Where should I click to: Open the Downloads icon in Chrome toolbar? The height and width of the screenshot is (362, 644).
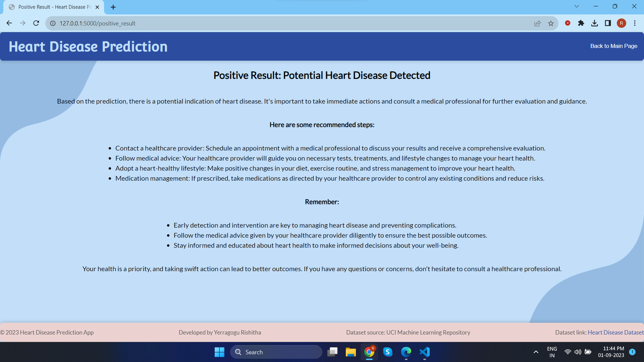pyautogui.click(x=595, y=23)
